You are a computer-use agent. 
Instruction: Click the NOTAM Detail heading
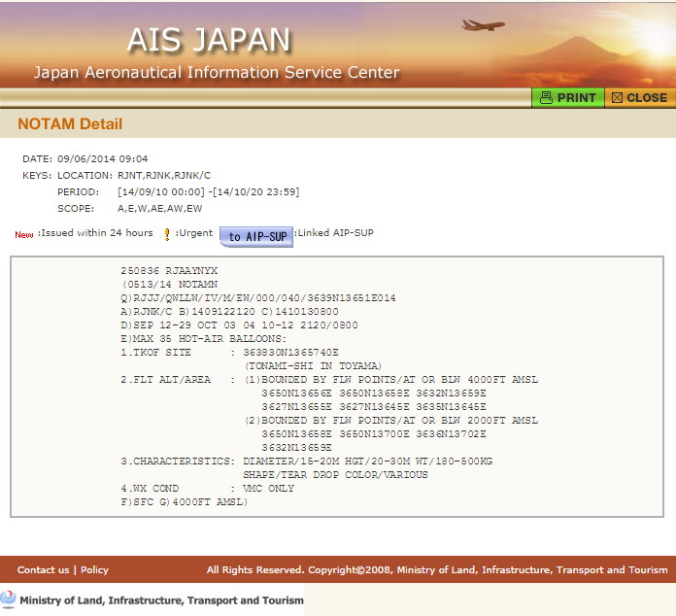tap(70, 124)
